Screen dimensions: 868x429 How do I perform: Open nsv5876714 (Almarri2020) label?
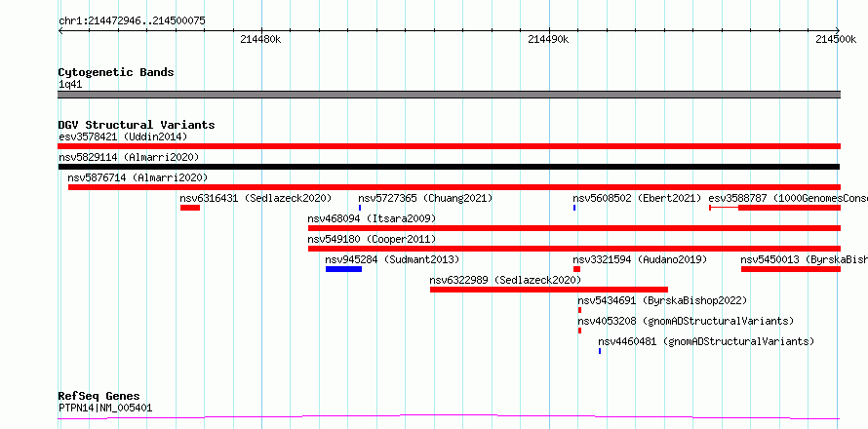(138, 177)
